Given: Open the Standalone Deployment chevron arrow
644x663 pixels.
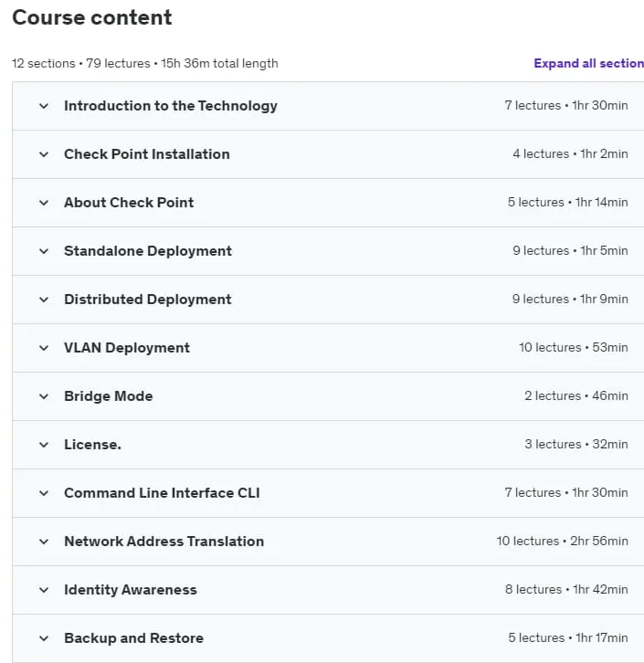Looking at the screenshot, I should [44, 251].
